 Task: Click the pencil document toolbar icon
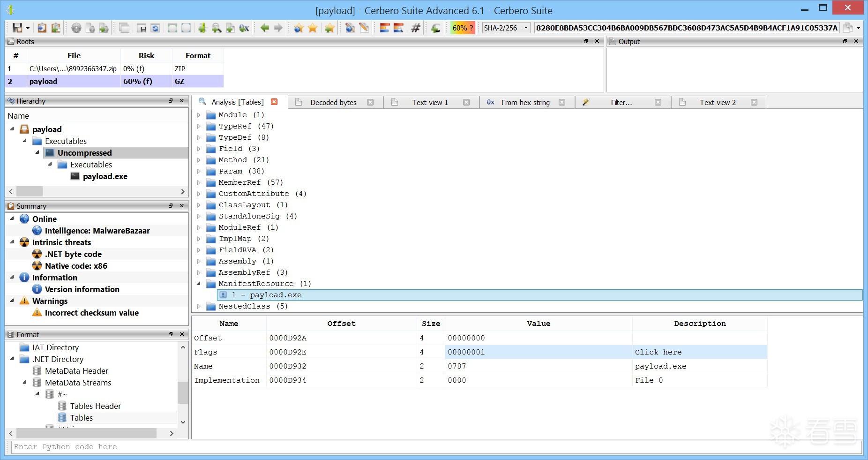click(364, 28)
